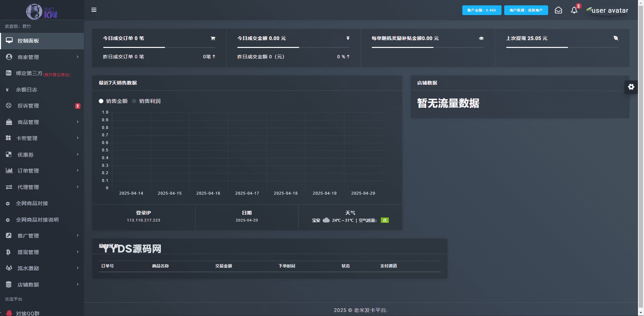Screen dimensions: 644x316
Task: Click the 商品名称 column header
Action: (x=160, y=266)
